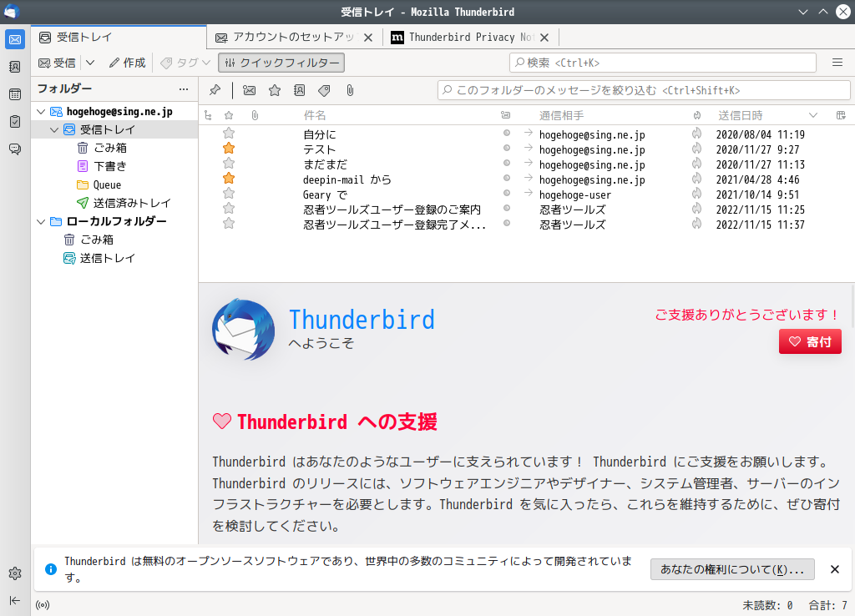This screenshot has height=616, width=855.
Task: Click the online status indicator icon
Action: click(43, 604)
